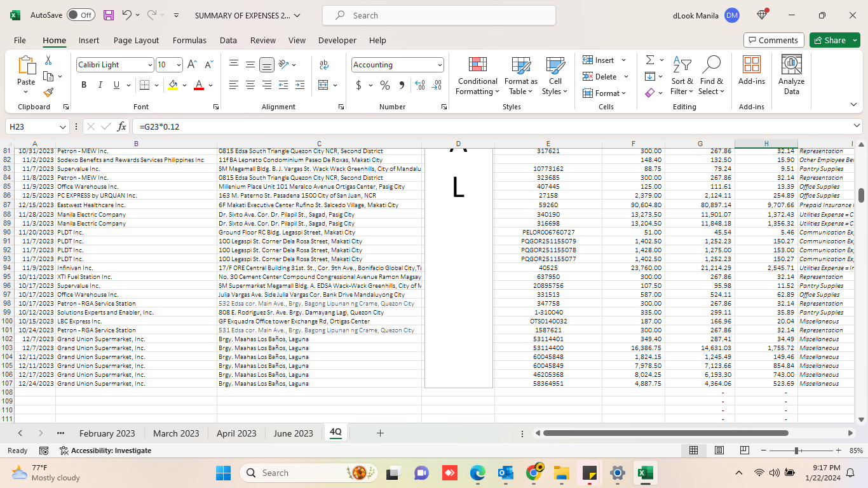The width and height of the screenshot is (868, 488).
Task: Open the Developer ribbon tab
Action: [x=337, y=40]
